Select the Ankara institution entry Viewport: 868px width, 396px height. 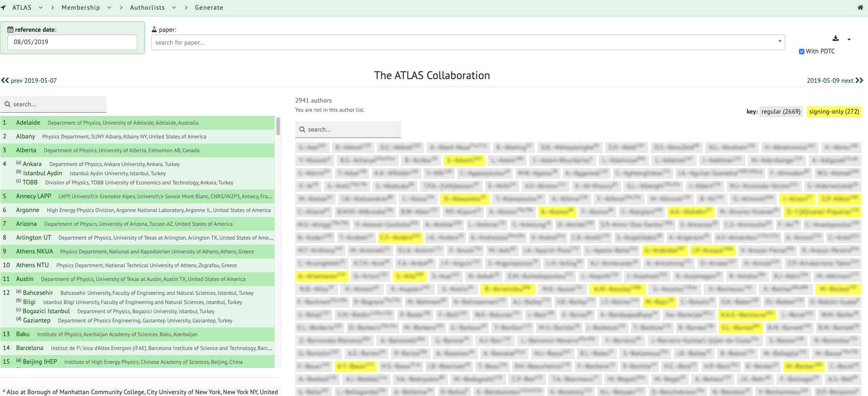coord(98,164)
